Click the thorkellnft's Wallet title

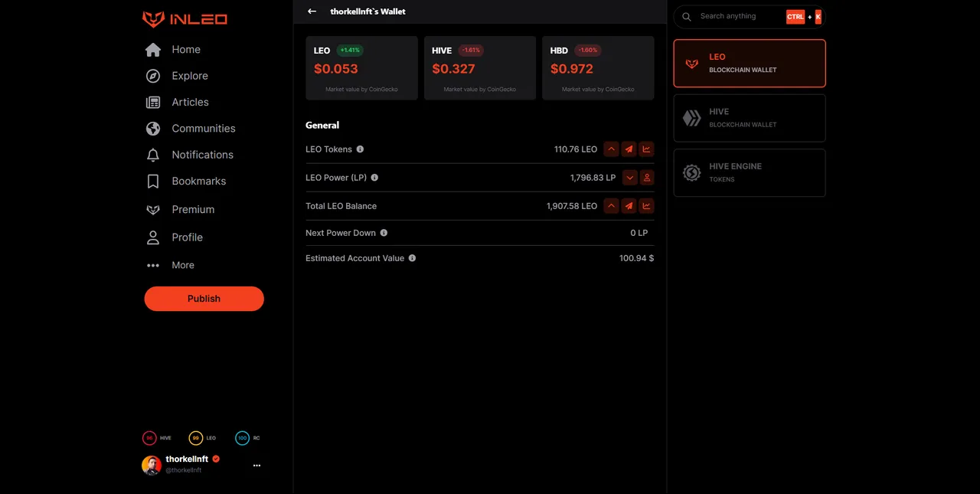coord(368,11)
